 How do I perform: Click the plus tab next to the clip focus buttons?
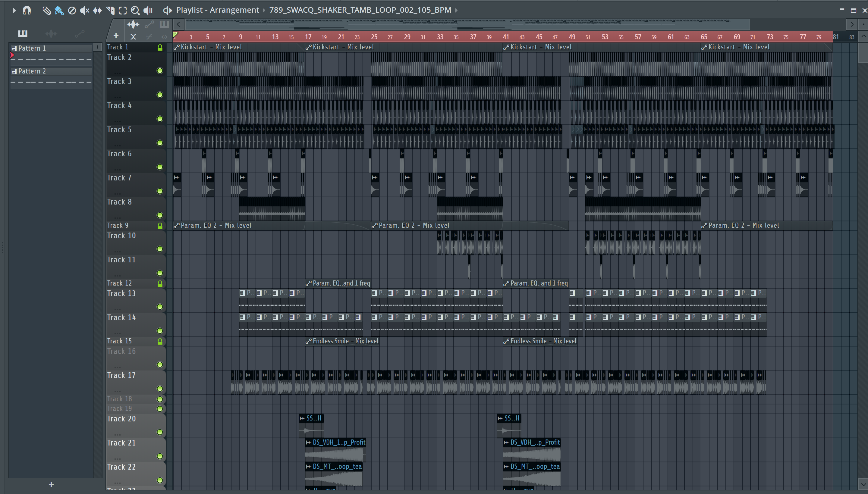116,35
